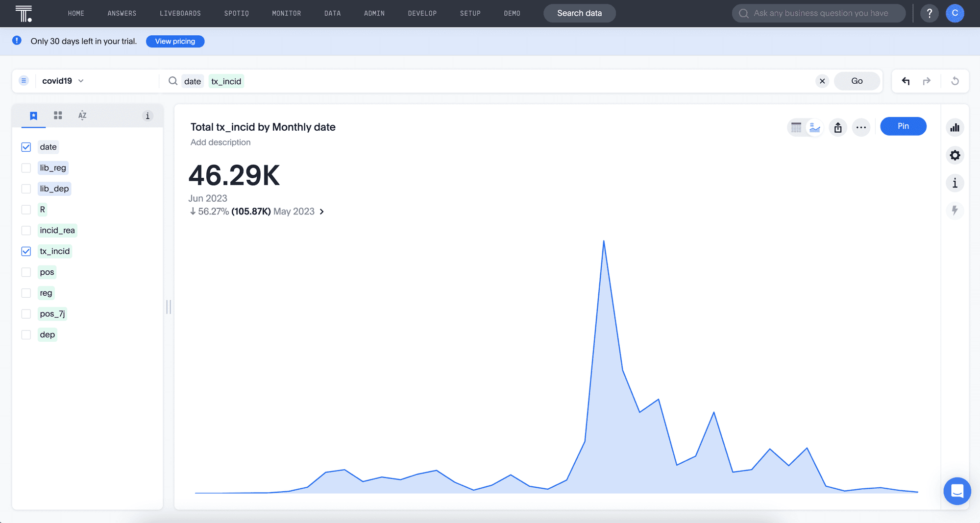Click the trial warning info icon
Image resolution: width=980 pixels, height=523 pixels.
pyautogui.click(x=17, y=41)
